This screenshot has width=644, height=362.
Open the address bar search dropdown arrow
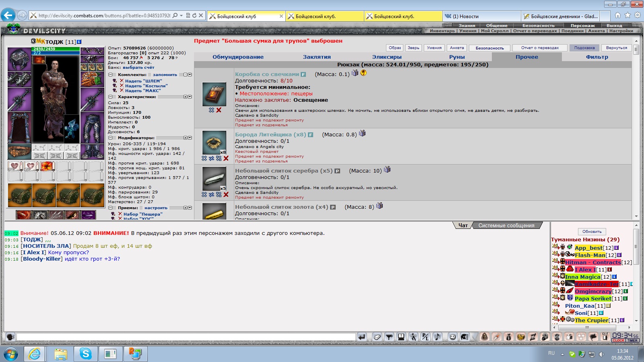[181, 16]
